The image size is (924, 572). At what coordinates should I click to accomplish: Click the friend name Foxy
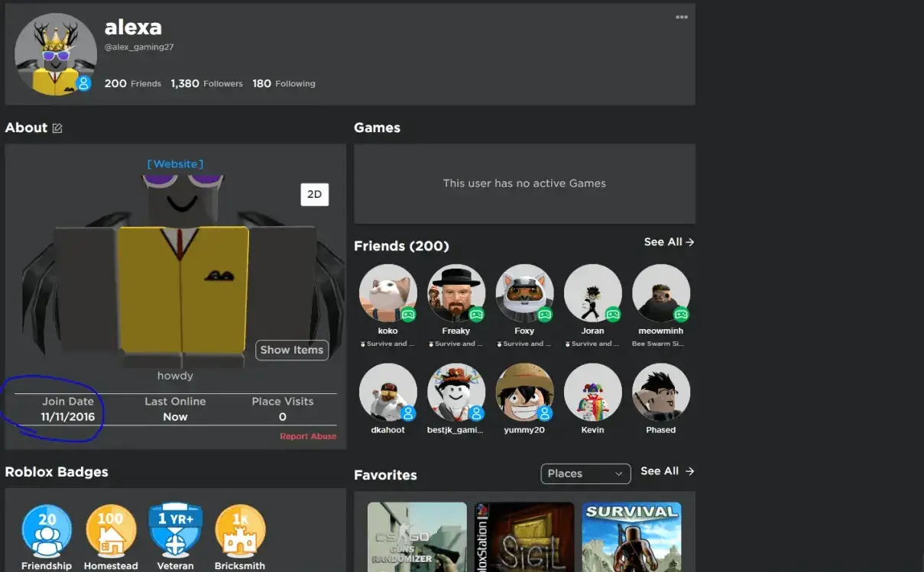tap(524, 331)
